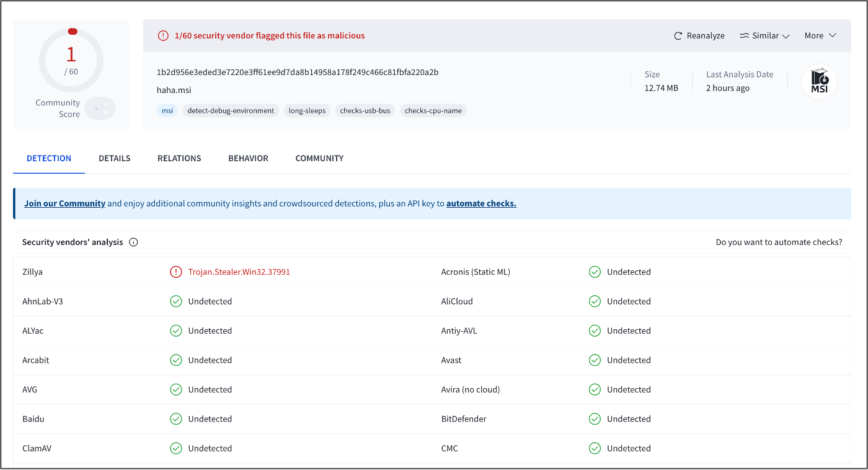The image size is (868, 470).
Task: Open the Relations tab
Action: point(179,158)
